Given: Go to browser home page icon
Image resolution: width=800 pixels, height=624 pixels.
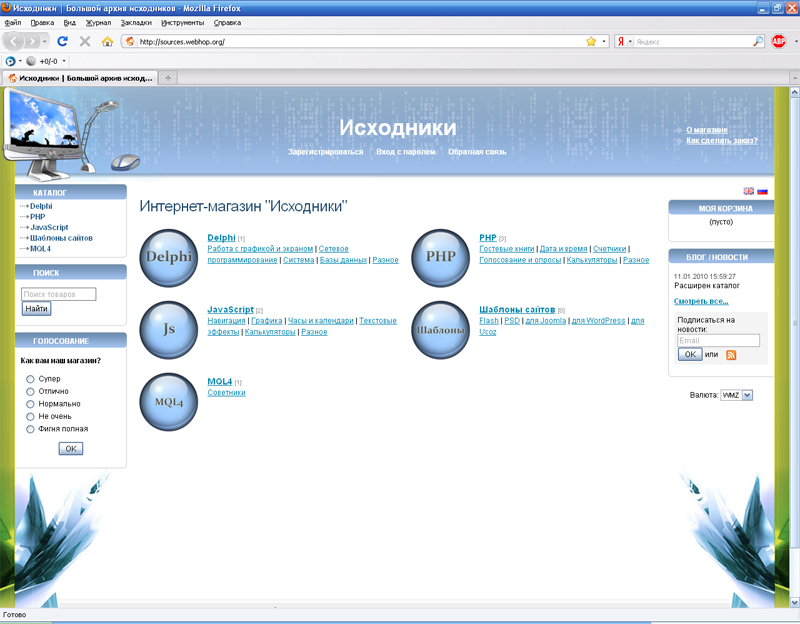Looking at the screenshot, I should point(107,41).
